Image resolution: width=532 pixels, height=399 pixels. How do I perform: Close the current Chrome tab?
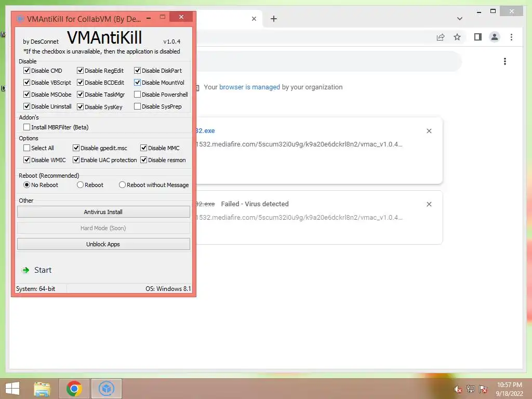(254, 19)
